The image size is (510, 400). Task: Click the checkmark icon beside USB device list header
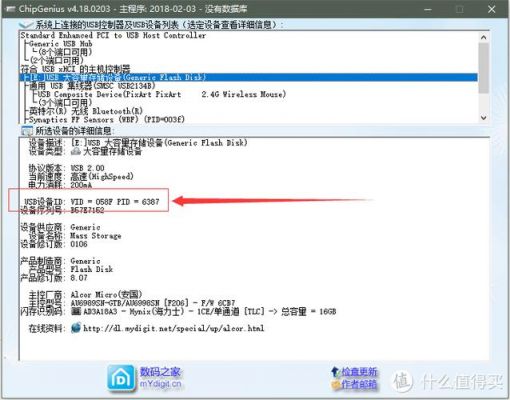click(26, 25)
